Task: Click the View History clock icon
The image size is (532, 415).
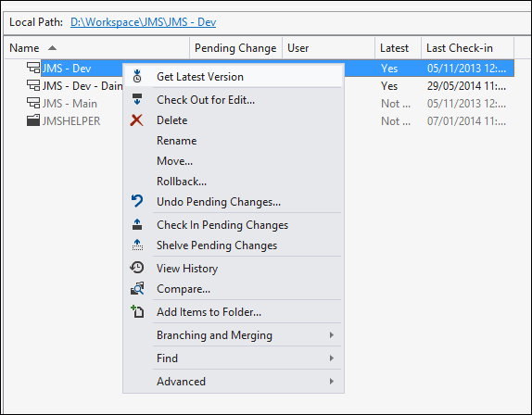Action: pos(137,268)
